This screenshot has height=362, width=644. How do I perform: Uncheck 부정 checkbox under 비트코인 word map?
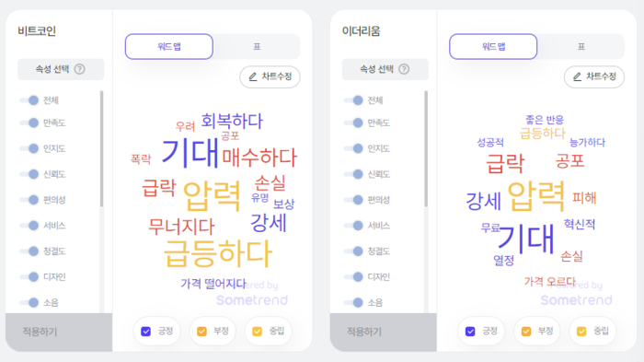[x=201, y=332]
